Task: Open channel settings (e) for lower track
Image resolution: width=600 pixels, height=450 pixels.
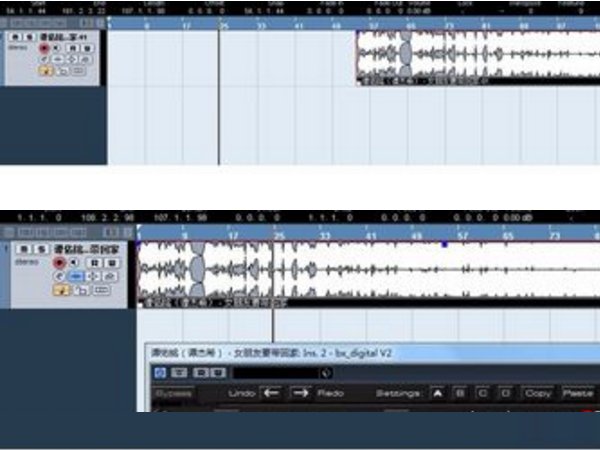Action: pyautogui.click(x=59, y=276)
